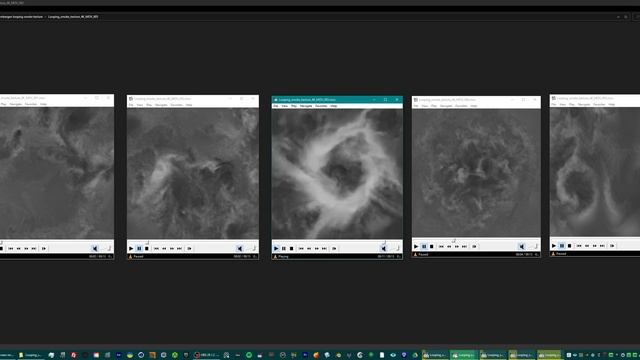Decrease speed in the fourth player window

coord(449,247)
